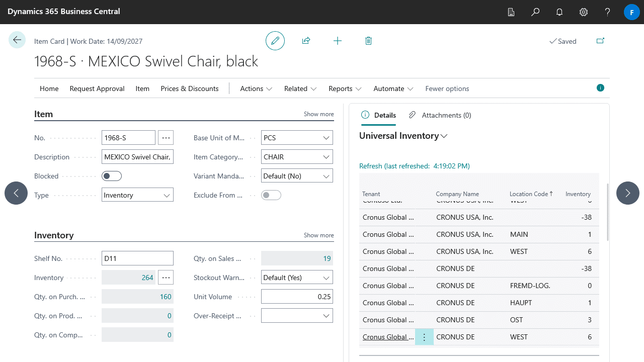This screenshot has width=644, height=362.
Task: Click the Shelf No. input field
Action: (137, 258)
